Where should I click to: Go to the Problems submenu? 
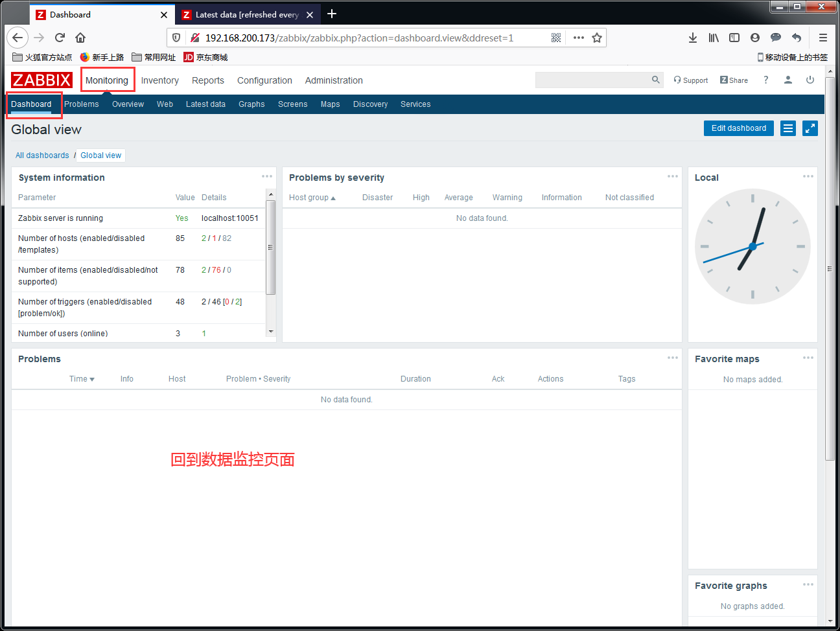82,104
